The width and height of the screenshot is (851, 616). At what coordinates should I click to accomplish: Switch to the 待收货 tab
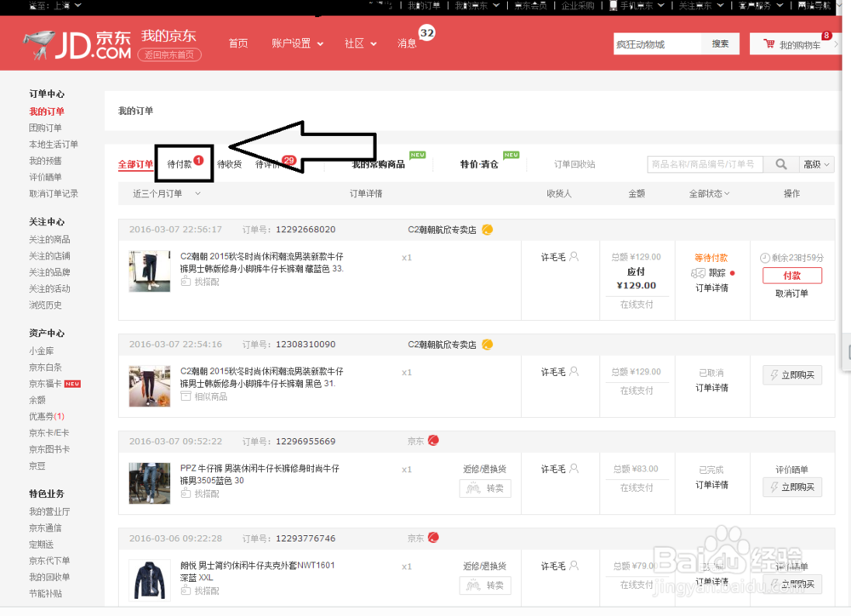pos(229,164)
